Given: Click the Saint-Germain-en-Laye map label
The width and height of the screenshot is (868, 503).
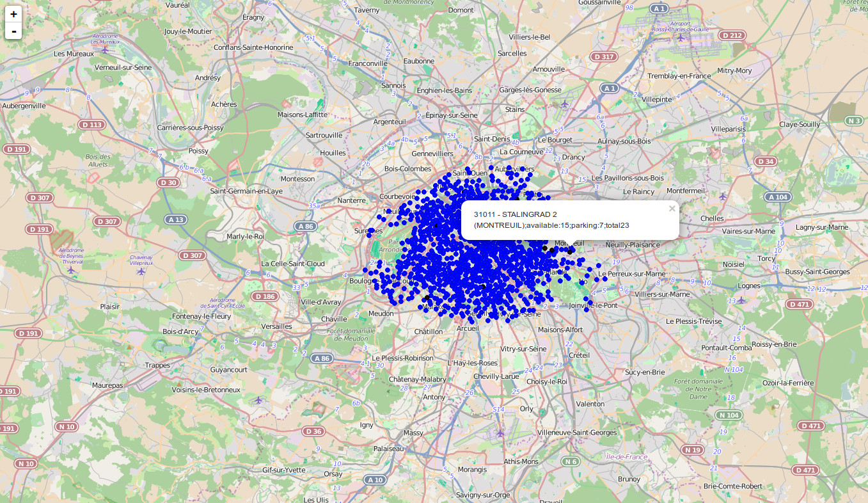Looking at the screenshot, I should [246, 191].
